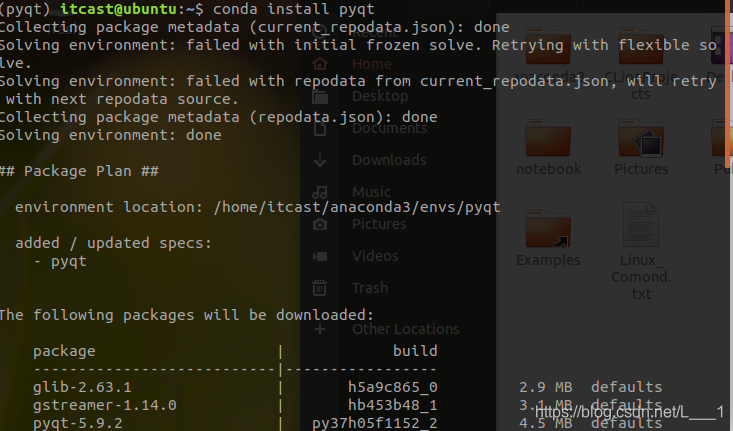Open Downloads in the file manager sidebar
The image size is (733, 431).
(389, 160)
